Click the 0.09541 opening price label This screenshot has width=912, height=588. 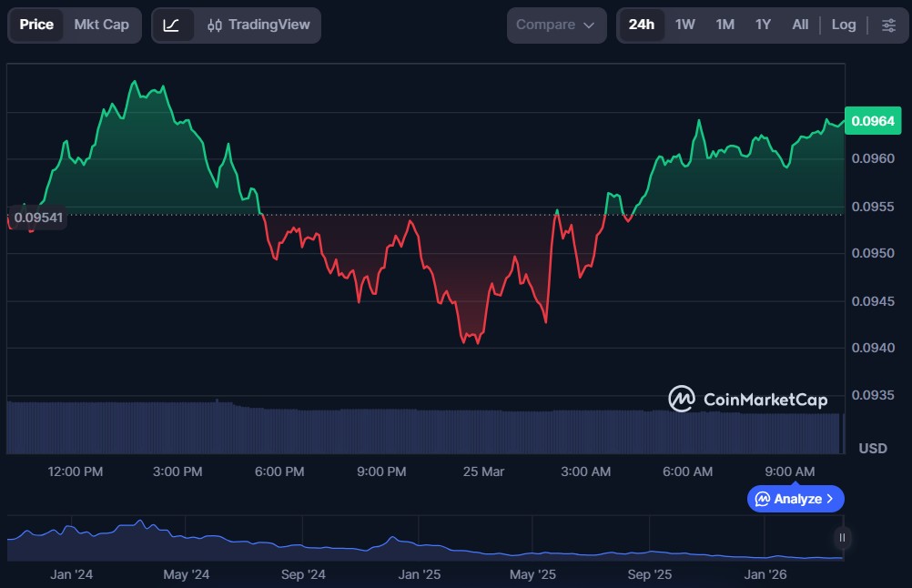coord(36,218)
